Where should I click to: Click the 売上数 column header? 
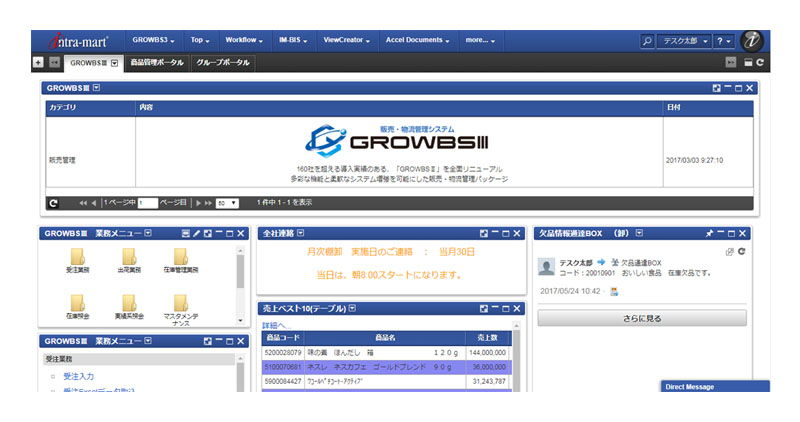click(487, 338)
